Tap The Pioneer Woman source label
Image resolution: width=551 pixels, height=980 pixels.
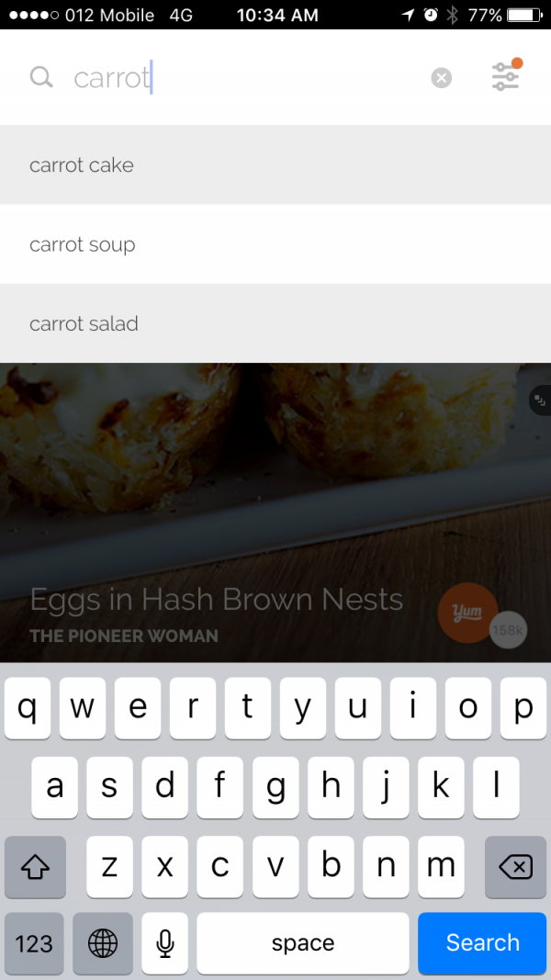click(124, 636)
